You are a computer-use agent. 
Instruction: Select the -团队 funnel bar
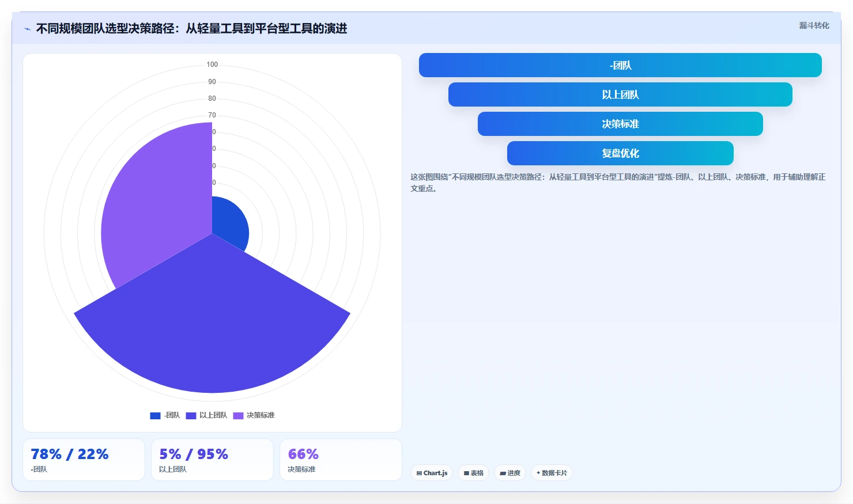tap(620, 65)
